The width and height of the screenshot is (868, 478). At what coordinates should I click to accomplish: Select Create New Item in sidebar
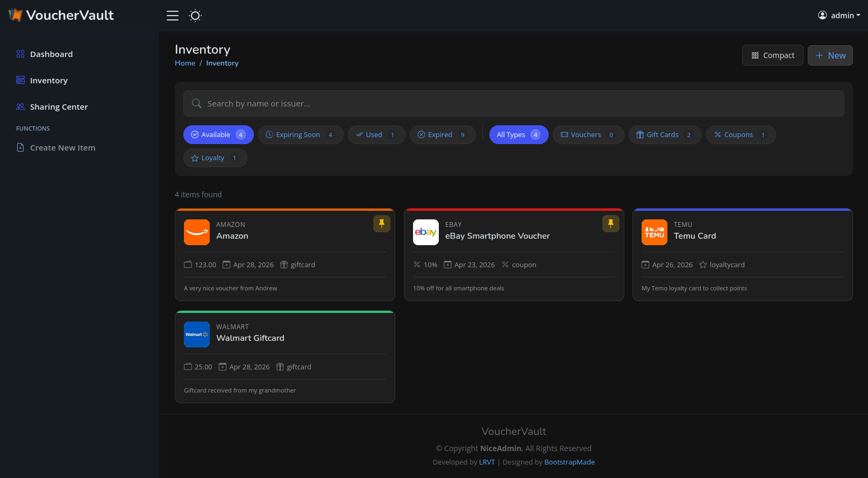(x=62, y=148)
